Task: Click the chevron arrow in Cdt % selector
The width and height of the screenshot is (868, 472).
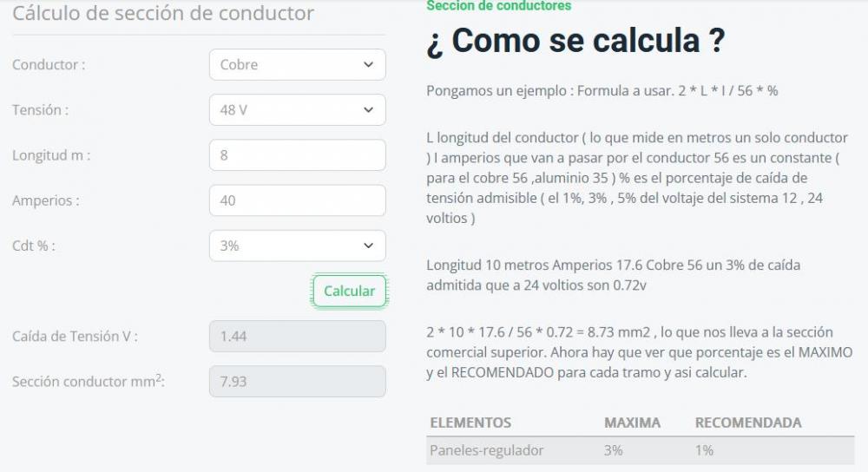Action: tap(368, 246)
